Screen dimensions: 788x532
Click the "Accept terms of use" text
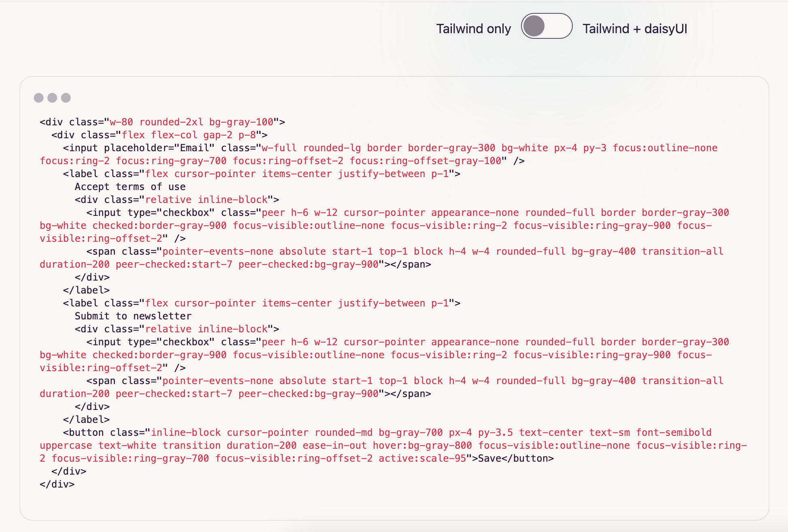pos(130,186)
